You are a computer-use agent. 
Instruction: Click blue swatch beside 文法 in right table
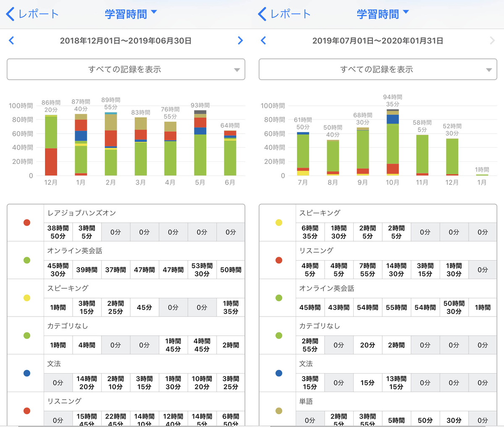point(279,373)
